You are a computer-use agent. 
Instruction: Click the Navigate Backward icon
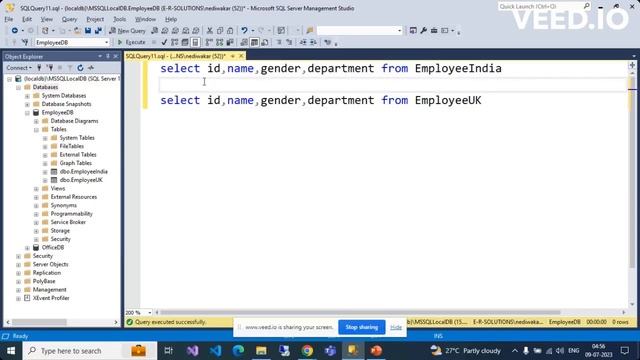coord(15,31)
